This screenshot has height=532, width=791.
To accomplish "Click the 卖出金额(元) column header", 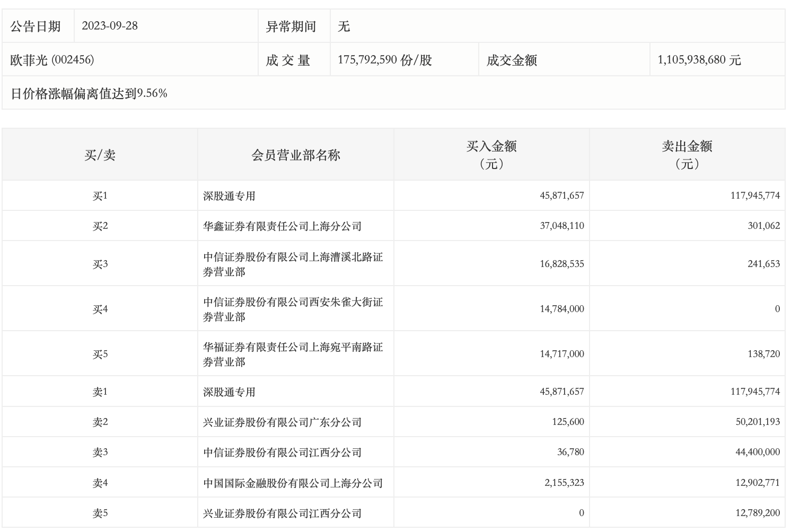I will click(x=687, y=155).
